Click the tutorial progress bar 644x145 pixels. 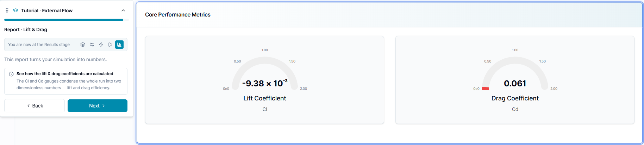click(x=66, y=20)
